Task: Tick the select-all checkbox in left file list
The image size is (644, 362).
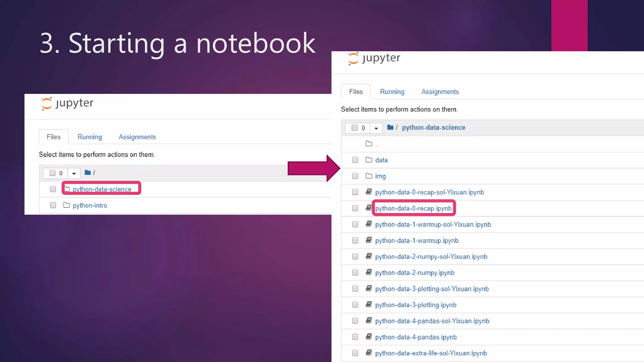Action: click(x=53, y=173)
